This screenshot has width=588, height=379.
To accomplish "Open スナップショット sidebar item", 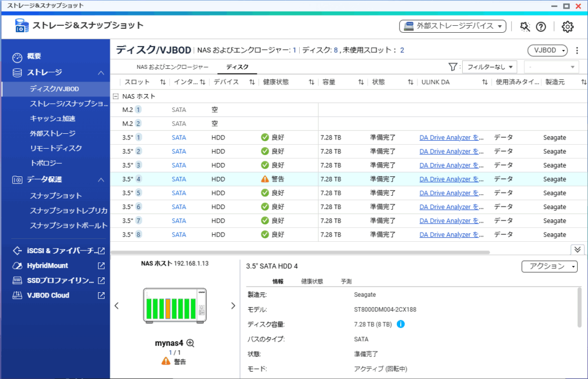I will click(x=56, y=196).
